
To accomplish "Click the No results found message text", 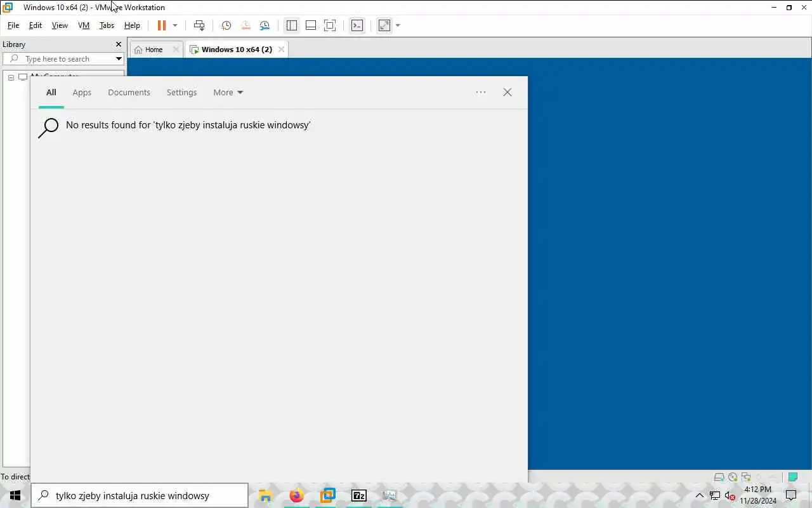I will (188, 125).
